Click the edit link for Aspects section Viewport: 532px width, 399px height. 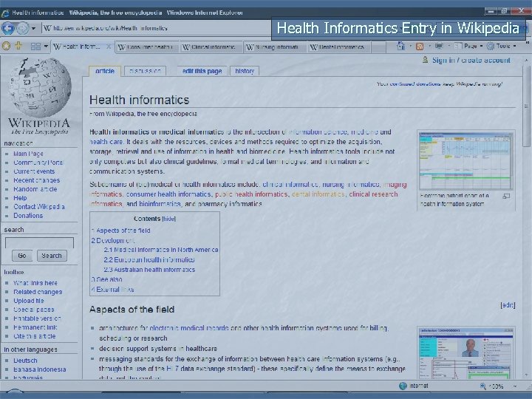(x=508, y=305)
